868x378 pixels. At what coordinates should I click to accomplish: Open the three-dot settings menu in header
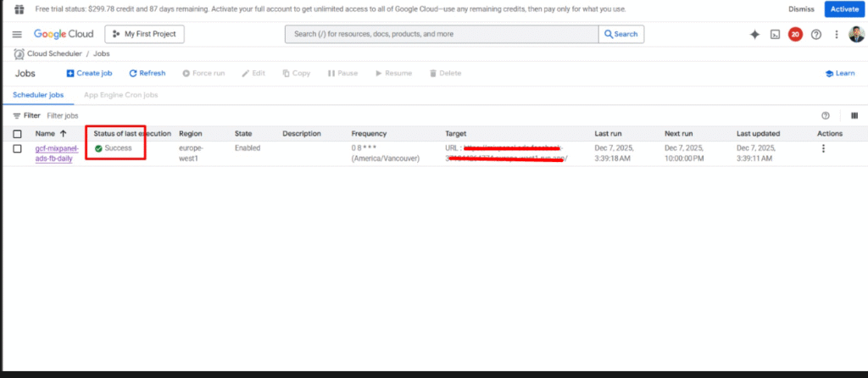tap(837, 34)
